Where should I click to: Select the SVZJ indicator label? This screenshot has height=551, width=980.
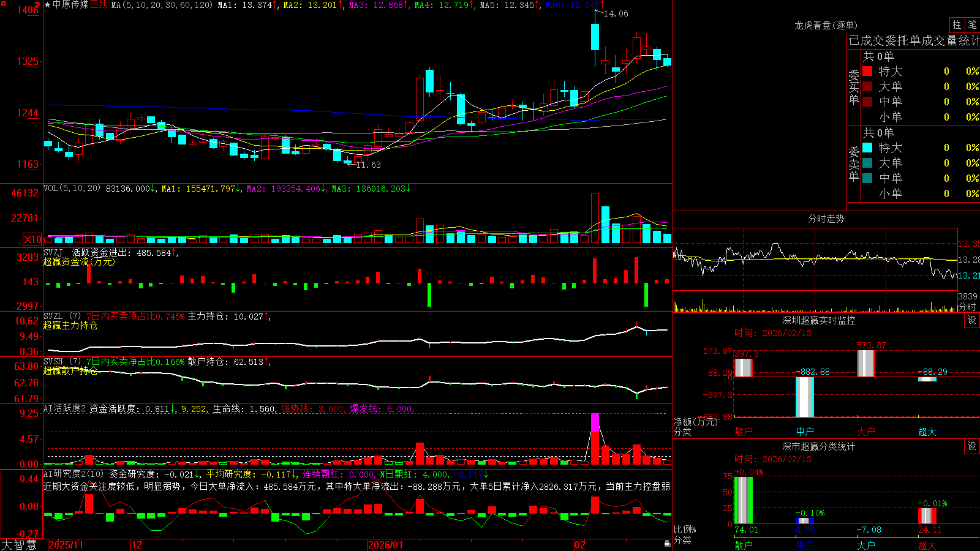(53, 253)
